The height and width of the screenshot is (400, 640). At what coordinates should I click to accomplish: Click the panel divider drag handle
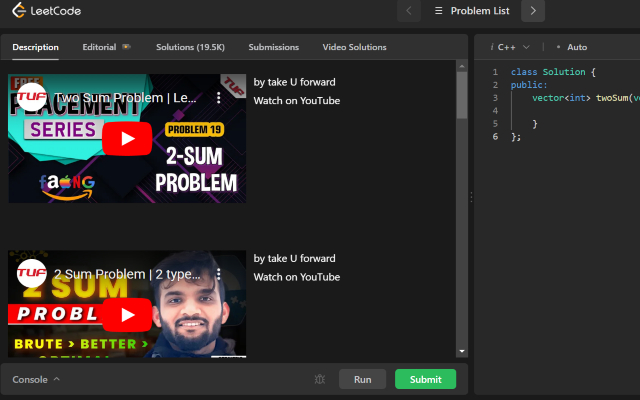click(x=471, y=197)
